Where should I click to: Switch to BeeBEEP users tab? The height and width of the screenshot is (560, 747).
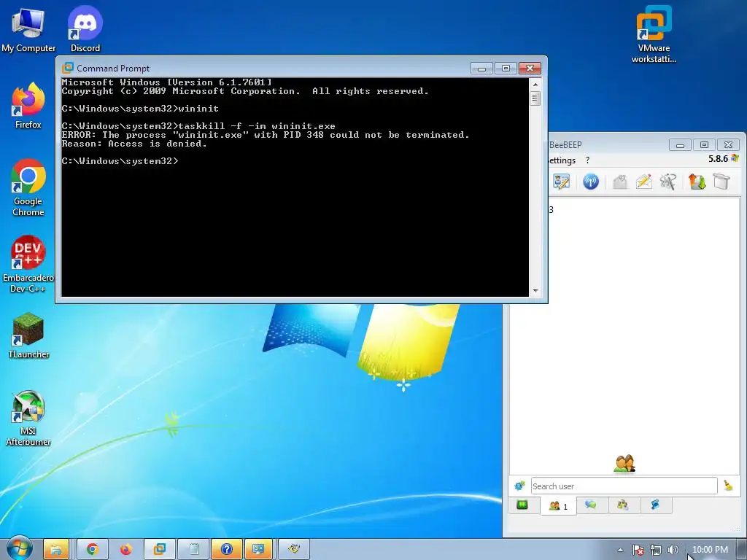(x=558, y=506)
